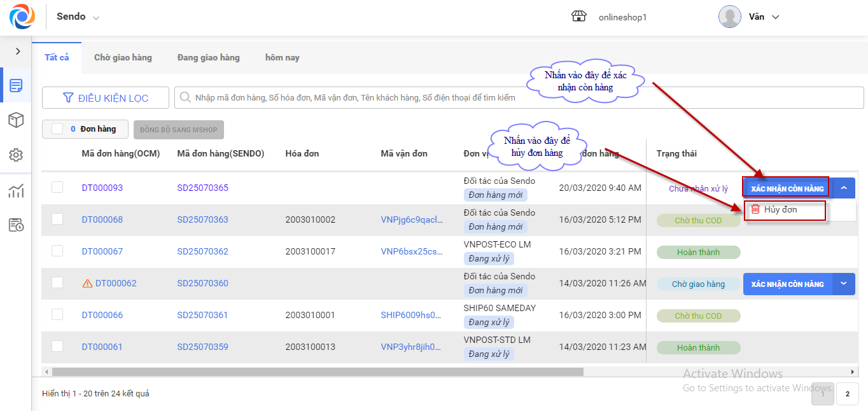Open the orders list sidebar icon

(x=16, y=85)
